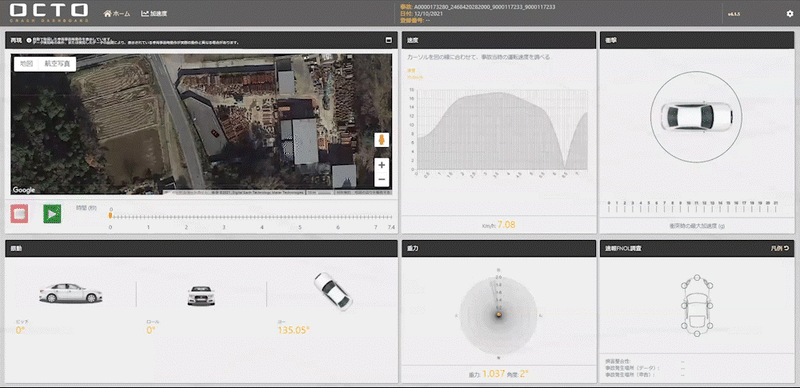Select right-middle impact point on car diagram
The height and width of the screenshot is (388, 800).
(710, 305)
